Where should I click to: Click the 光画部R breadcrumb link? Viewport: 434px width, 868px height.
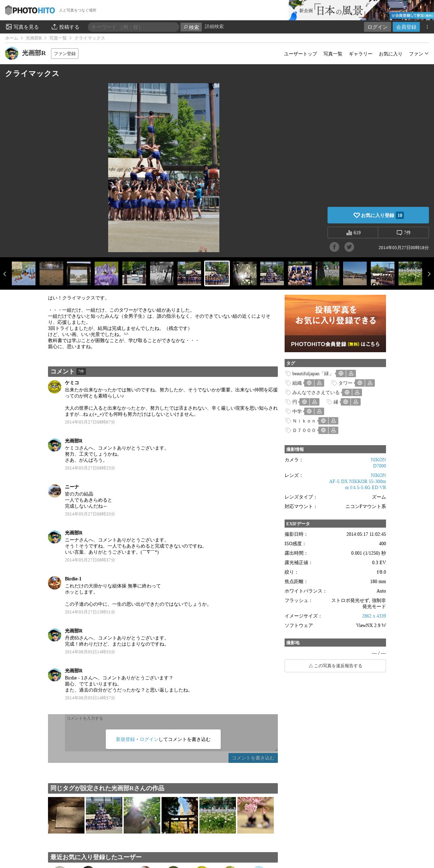tap(34, 38)
